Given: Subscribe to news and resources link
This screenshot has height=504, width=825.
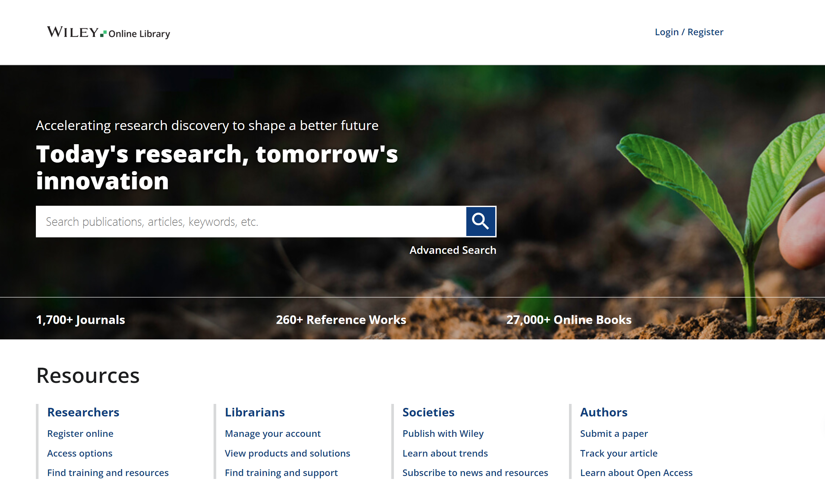Looking at the screenshot, I should (475, 472).
